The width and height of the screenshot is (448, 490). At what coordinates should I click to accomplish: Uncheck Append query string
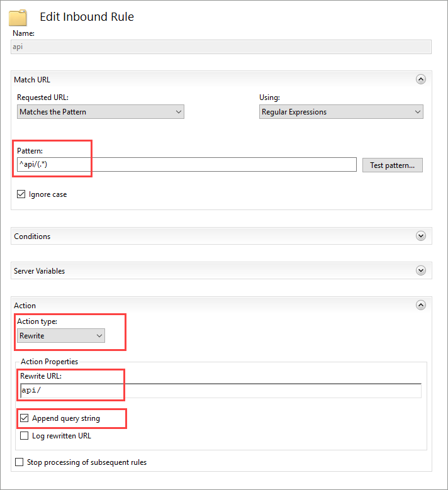tap(24, 418)
